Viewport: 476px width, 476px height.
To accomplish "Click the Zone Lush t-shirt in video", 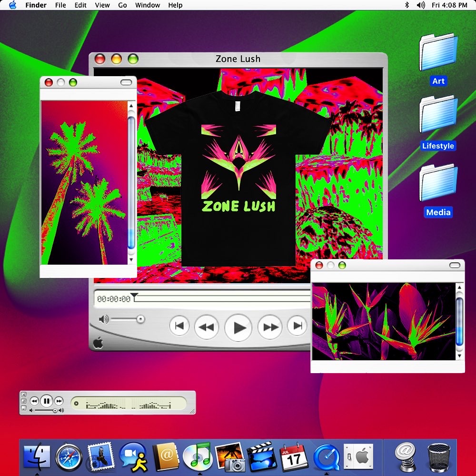I will (x=238, y=178).
